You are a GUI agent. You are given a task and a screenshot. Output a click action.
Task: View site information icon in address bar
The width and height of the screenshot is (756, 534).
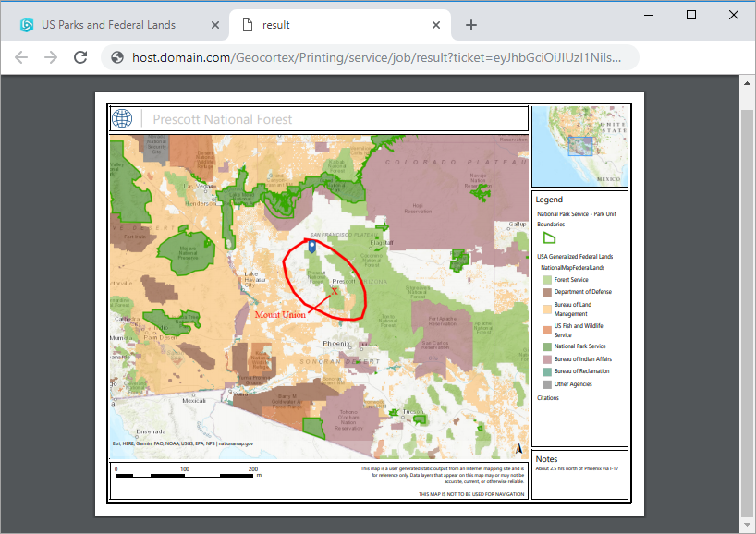click(x=117, y=57)
